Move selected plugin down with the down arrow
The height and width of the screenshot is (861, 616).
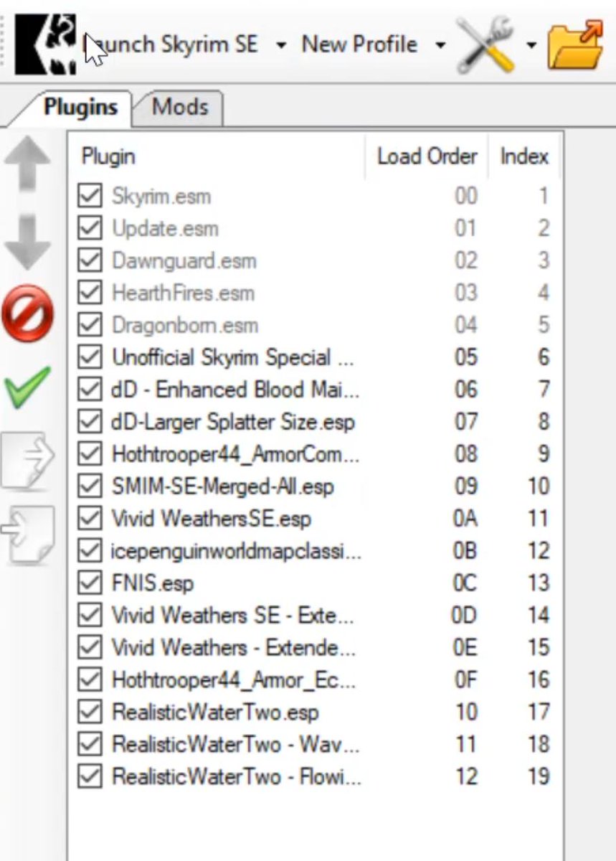pos(27,243)
